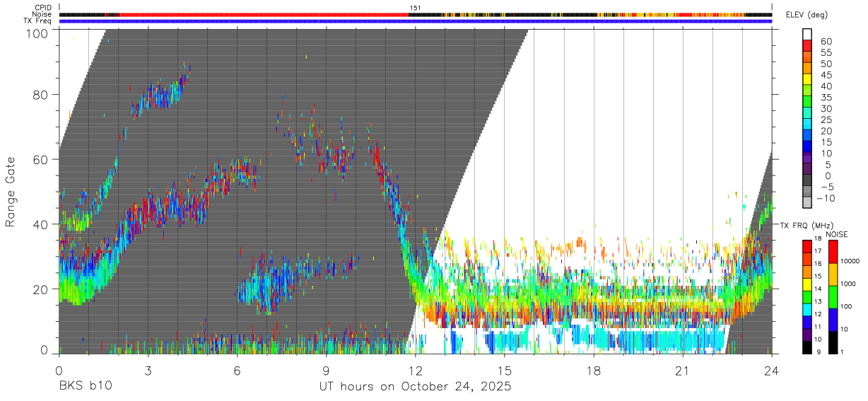Click the yellow 1000 NOISE legend block
Image resolution: width=868 pixels, height=401 pixels.
[x=832, y=274]
